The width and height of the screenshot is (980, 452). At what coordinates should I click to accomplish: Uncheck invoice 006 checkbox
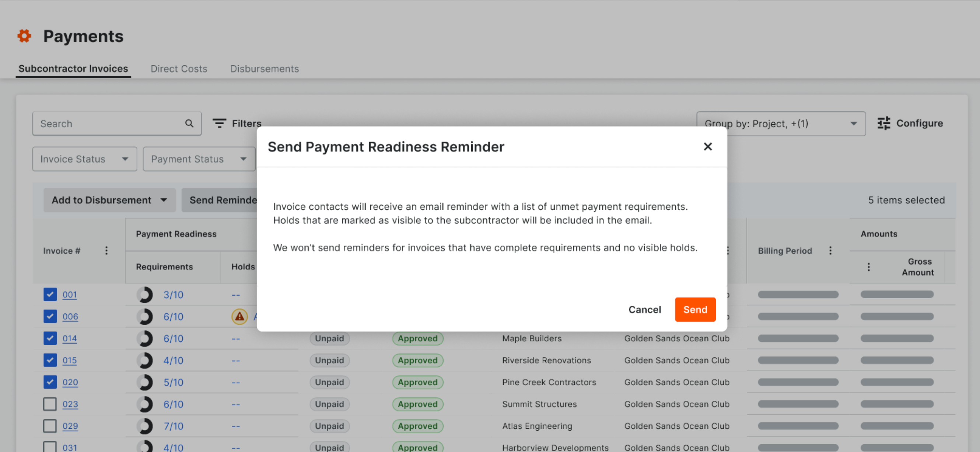pyautogui.click(x=50, y=316)
